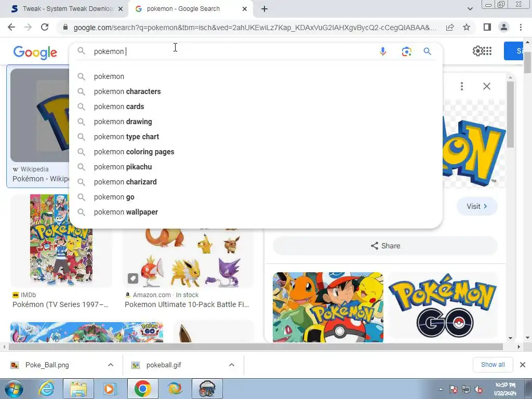Open downloaded Poke_Ball.png file
The width and height of the screenshot is (532, 399).
point(47,365)
